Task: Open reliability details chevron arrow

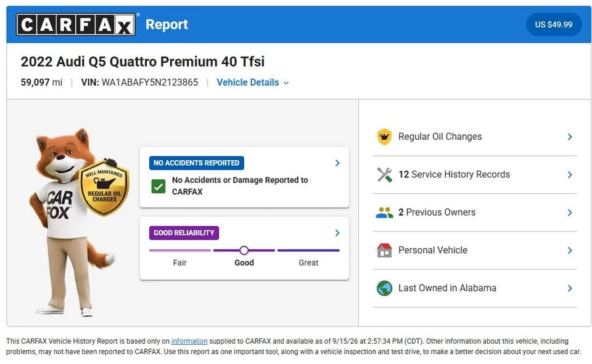Action: click(x=337, y=233)
